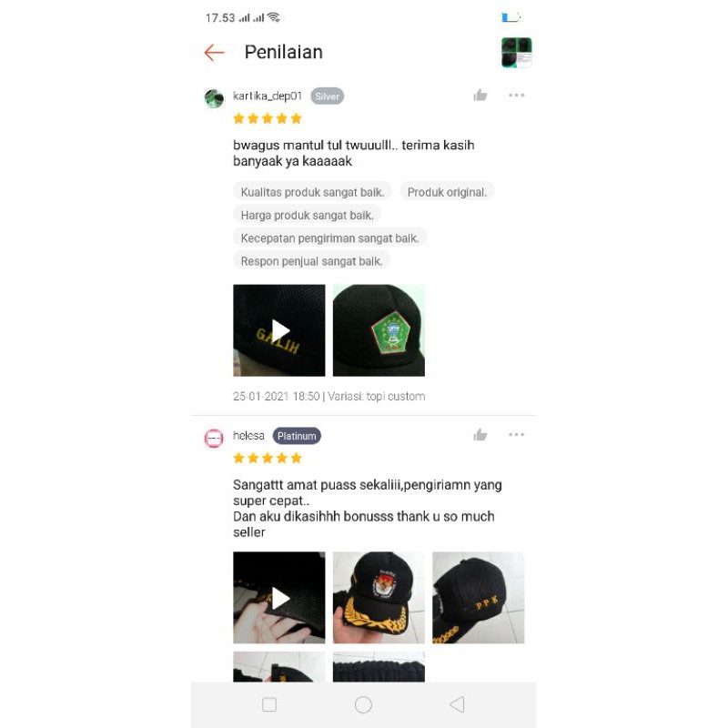Open three-dot menu on helesa's review
Image resolution: width=728 pixels, height=728 pixels.
(x=516, y=435)
